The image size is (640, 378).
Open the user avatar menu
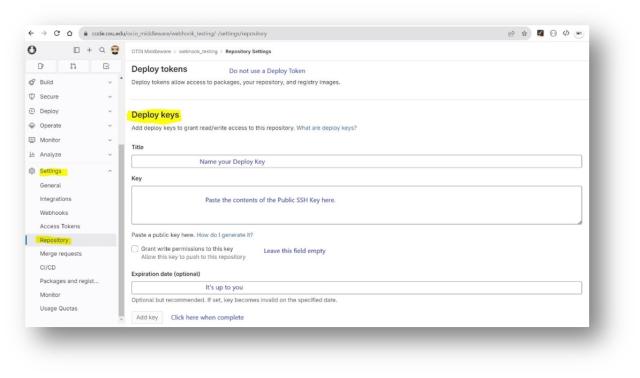pyautogui.click(x=115, y=50)
